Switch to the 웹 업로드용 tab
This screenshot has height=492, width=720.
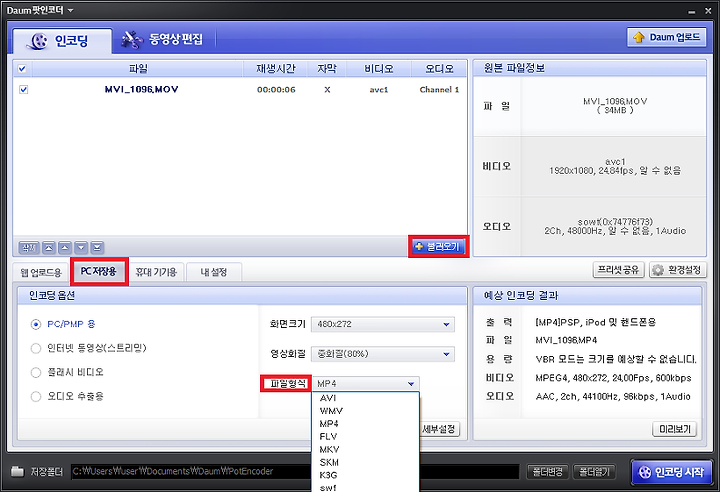[x=41, y=272]
